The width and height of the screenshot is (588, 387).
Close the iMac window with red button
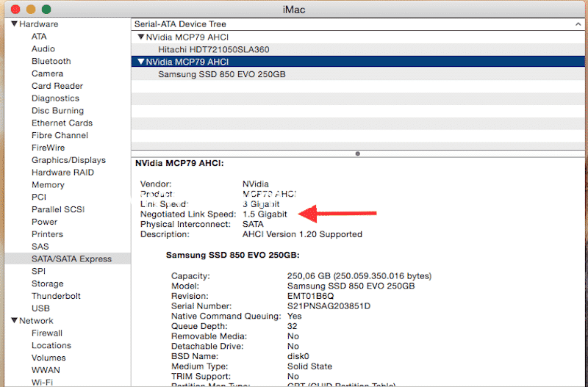tap(15, 10)
